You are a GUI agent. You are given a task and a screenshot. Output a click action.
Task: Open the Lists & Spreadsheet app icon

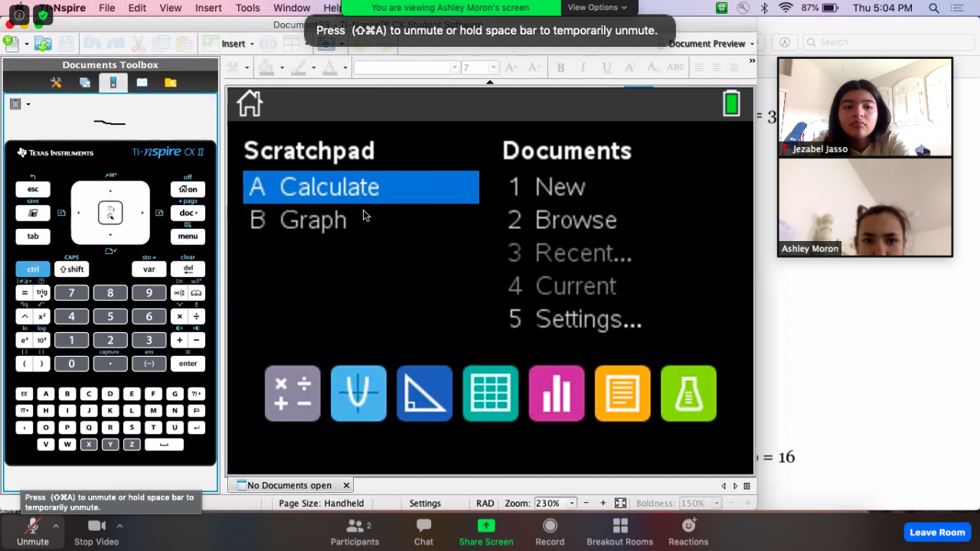[491, 393]
